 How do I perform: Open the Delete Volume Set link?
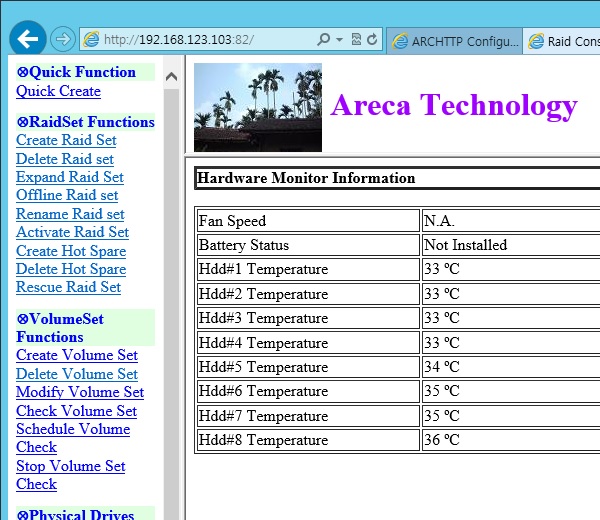tap(77, 374)
